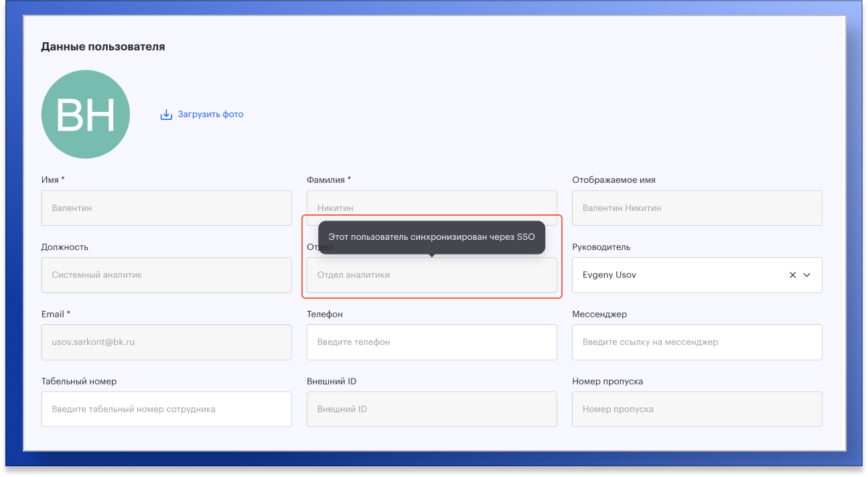
Task: Click the Внешний ID input field
Action: [431, 409]
